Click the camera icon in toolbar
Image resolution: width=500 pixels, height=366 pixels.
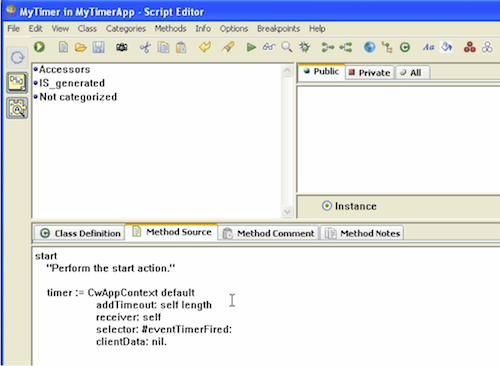pyautogui.click(x=122, y=47)
